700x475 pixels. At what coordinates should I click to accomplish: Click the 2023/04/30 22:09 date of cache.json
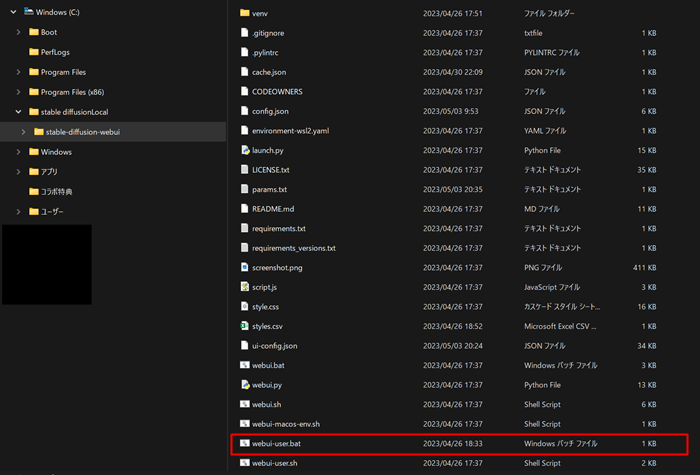tap(453, 72)
